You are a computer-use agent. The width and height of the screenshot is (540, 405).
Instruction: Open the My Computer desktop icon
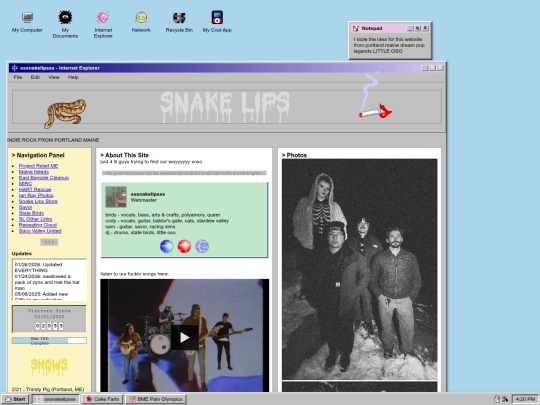(x=27, y=22)
